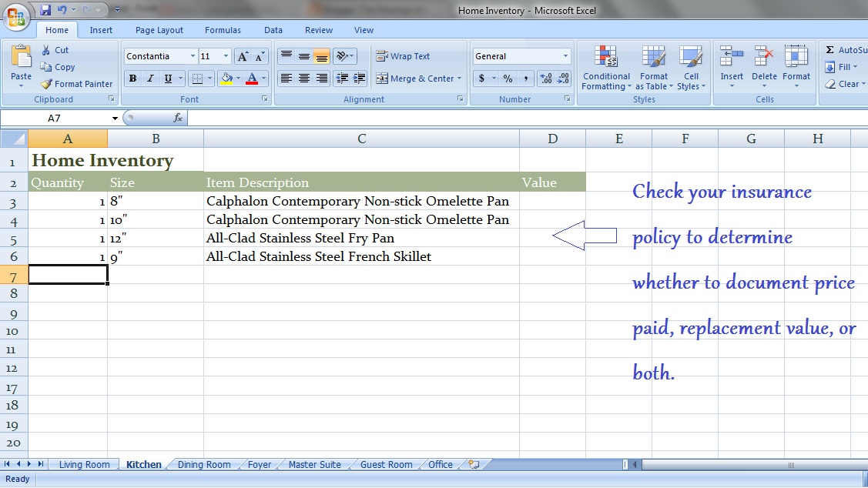Open the Cell Styles gallery

[x=691, y=68]
